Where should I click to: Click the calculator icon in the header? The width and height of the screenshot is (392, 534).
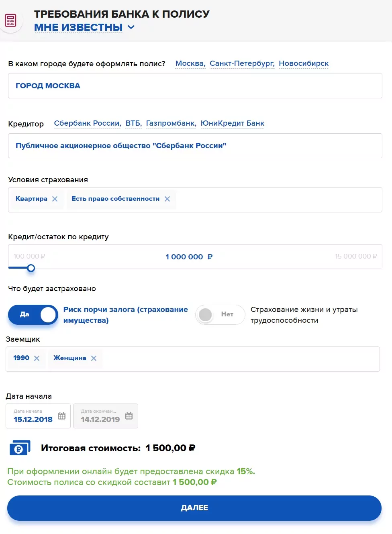coord(11,20)
